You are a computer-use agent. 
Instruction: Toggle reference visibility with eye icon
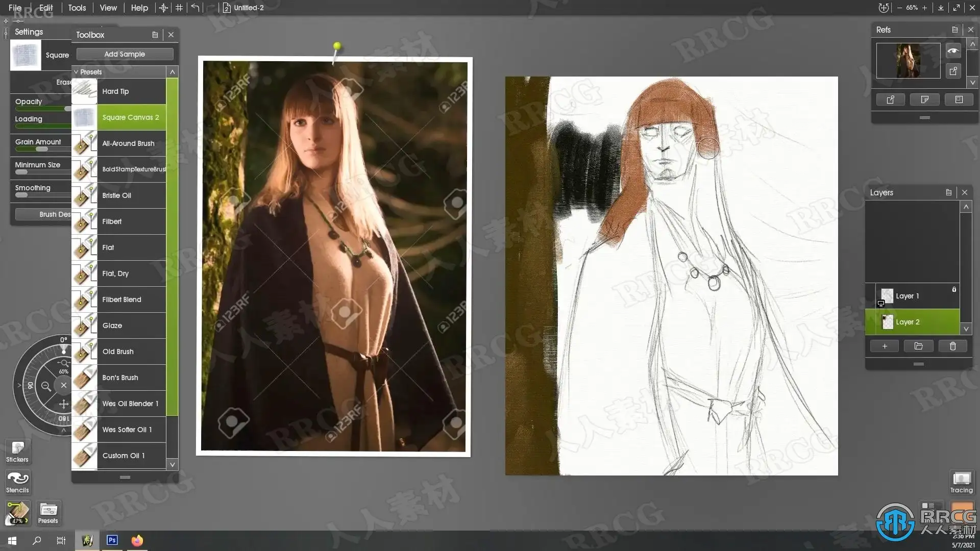click(953, 51)
